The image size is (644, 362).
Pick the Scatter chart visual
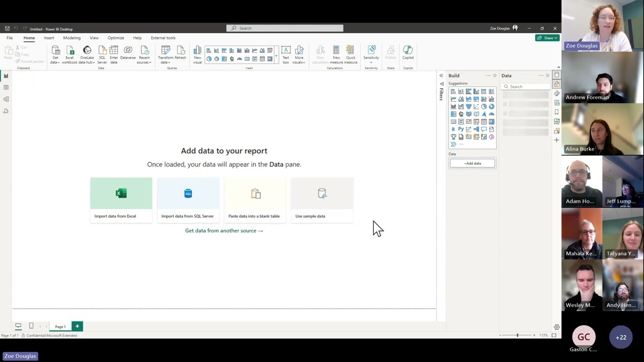(x=476, y=107)
